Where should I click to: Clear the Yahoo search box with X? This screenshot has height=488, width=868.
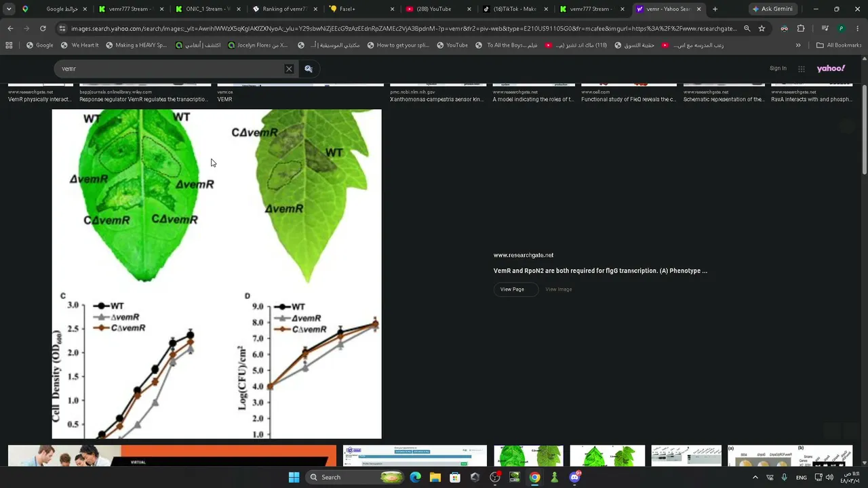click(289, 68)
